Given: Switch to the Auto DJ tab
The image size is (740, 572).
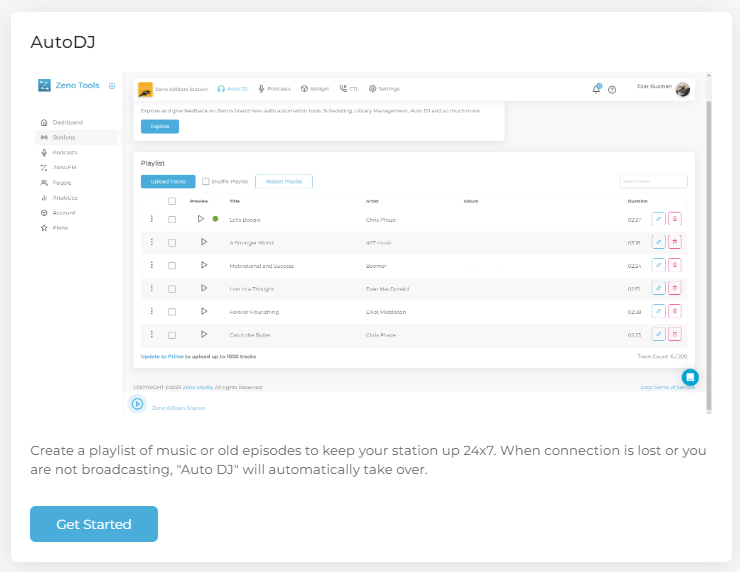Looking at the screenshot, I should pyautogui.click(x=233, y=89).
